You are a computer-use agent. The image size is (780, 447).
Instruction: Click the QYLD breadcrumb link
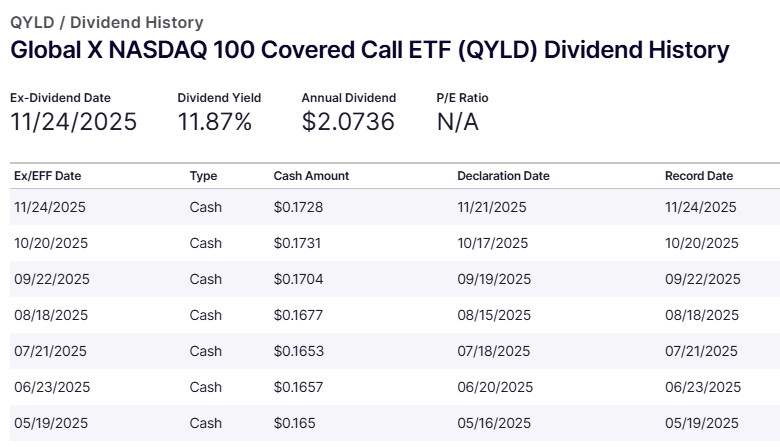coord(30,22)
